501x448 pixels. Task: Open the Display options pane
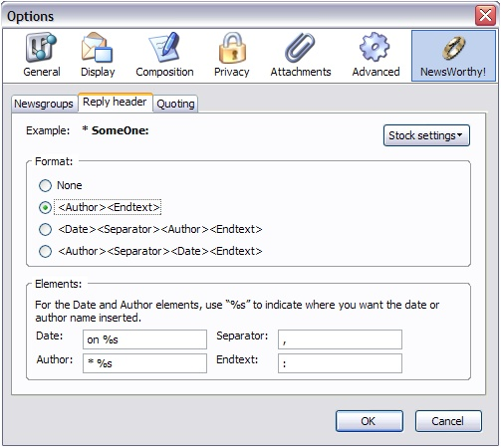click(98, 55)
